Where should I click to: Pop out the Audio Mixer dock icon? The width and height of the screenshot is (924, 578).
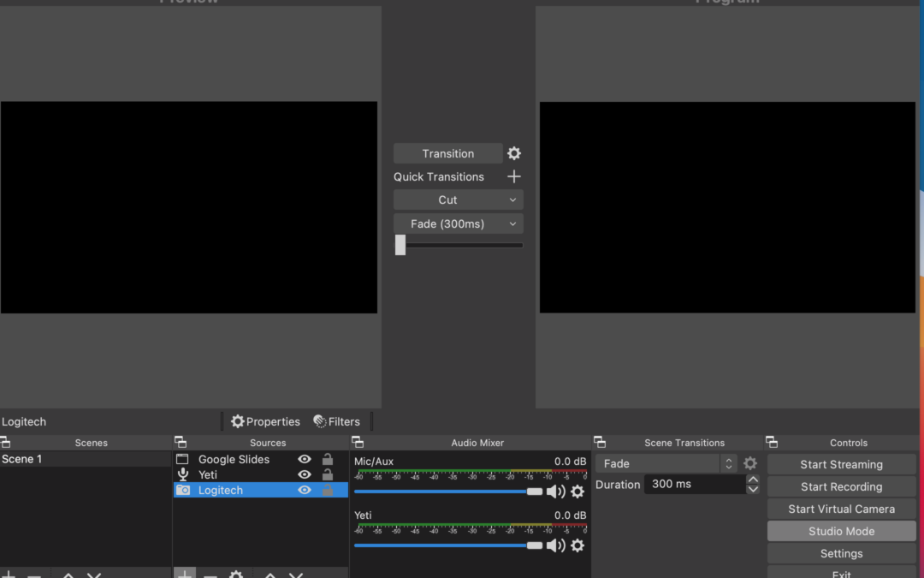pyautogui.click(x=358, y=443)
